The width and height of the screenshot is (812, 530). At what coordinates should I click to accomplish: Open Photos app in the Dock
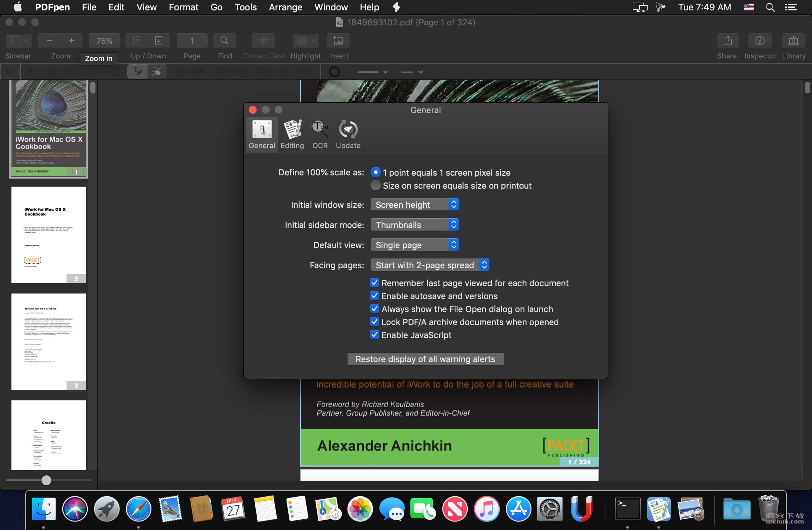360,509
